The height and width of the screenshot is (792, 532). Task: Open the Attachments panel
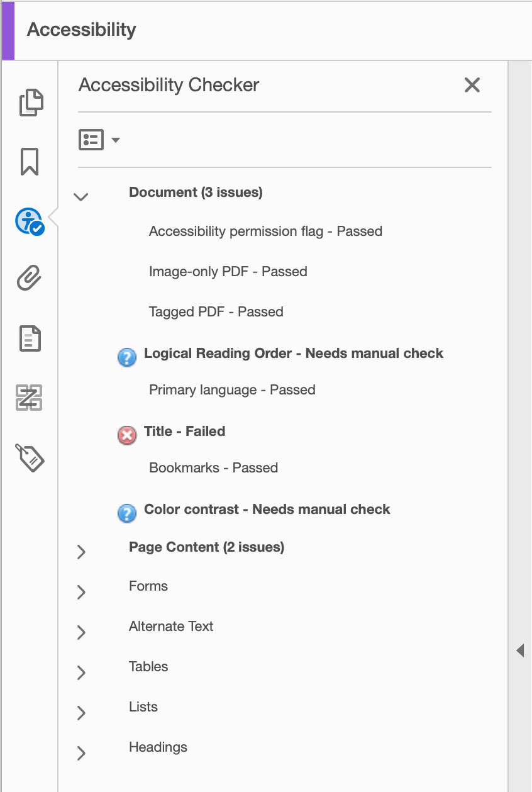point(30,277)
